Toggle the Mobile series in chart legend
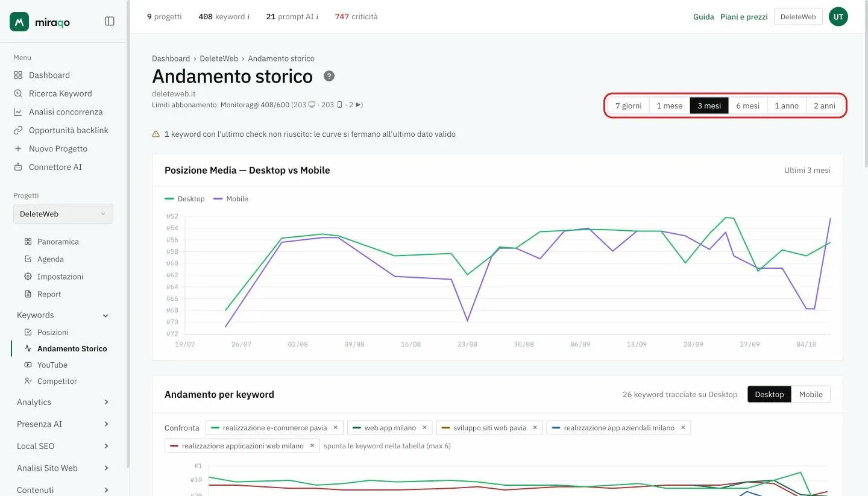The width and height of the screenshot is (868, 496). (231, 199)
